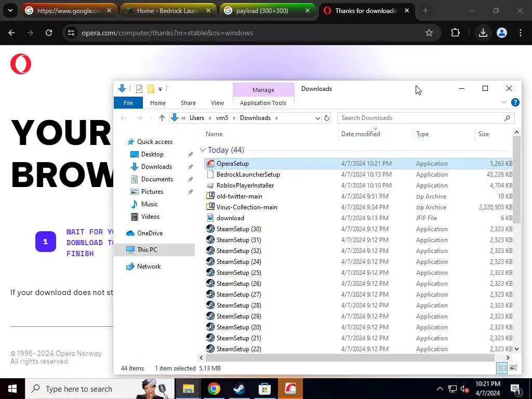Image resolution: width=532 pixels, height=399 pixels.
Task: Open Steam from the taskbar
Action: click(x=240, y=389)
